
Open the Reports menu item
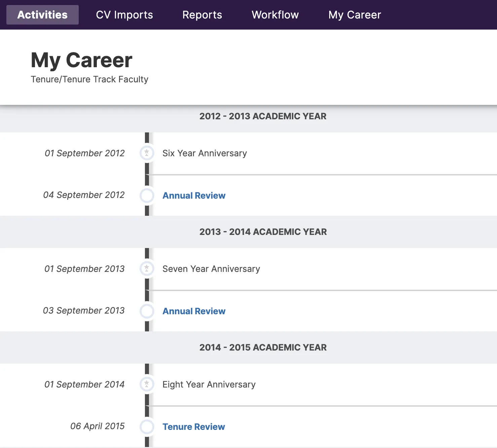(x=202, y=15)
